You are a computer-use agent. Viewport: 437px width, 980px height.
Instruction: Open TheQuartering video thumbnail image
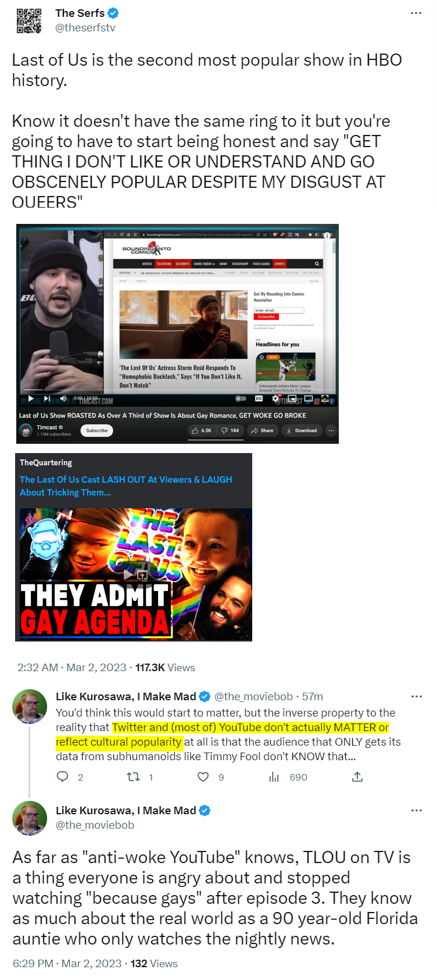(x=134, y=547)
